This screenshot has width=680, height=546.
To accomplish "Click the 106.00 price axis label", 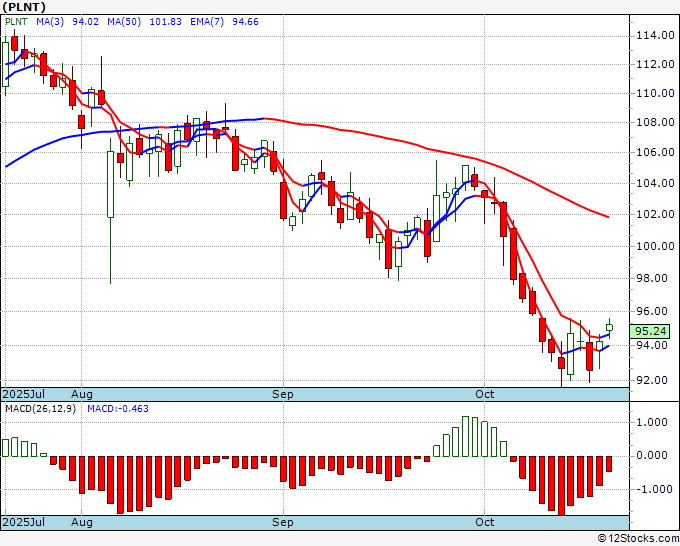I will point(655,152).
